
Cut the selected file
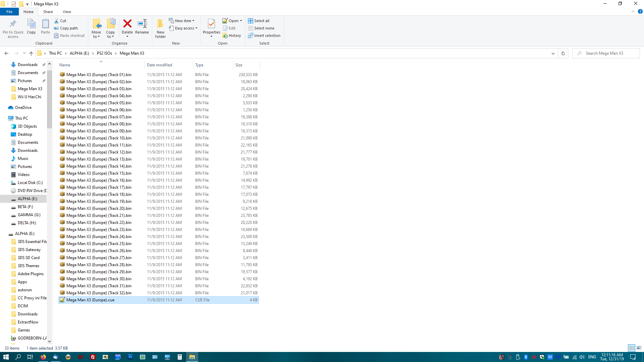coord(60,21)
